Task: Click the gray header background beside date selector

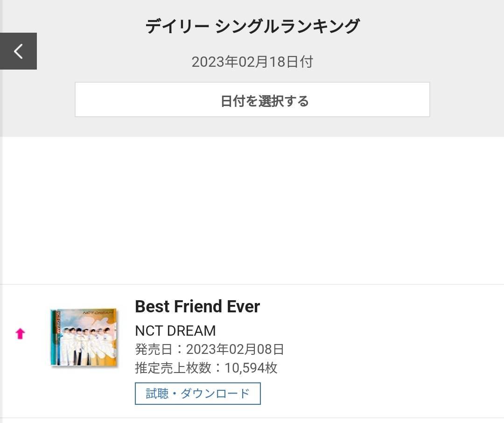Action: 467,99
